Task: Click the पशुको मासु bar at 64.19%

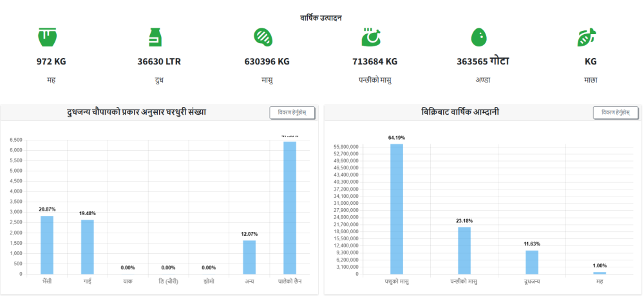Action: 397,209
